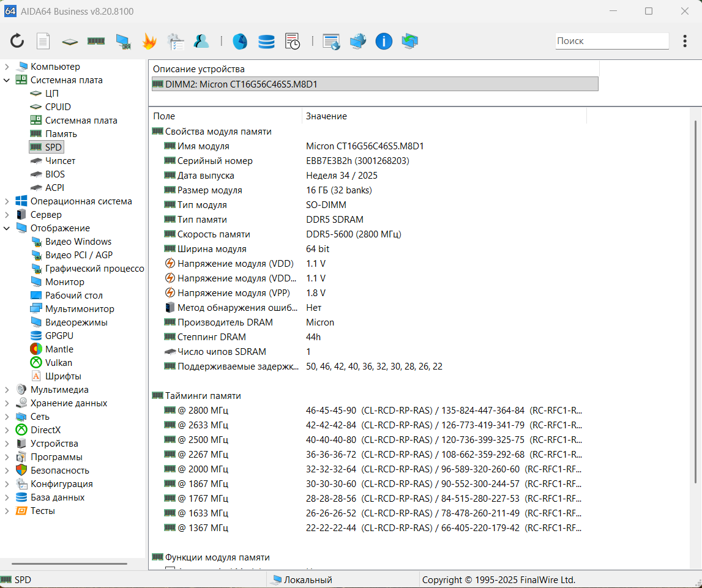Click the tree pane horizontal scrollbar
This screenshot has height=588, width=702.
tap(69, 564)
